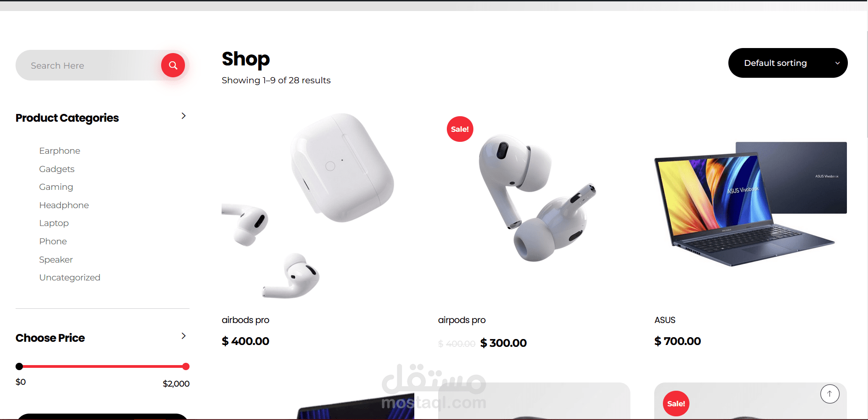The height and width of the screenshot is (420, 868).
Task: Expand Product Categories chevron
Action: [x=184, y=116]
